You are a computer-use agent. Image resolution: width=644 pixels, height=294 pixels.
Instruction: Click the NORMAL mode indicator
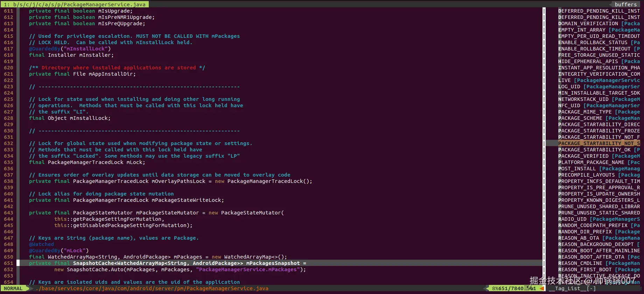13,288
